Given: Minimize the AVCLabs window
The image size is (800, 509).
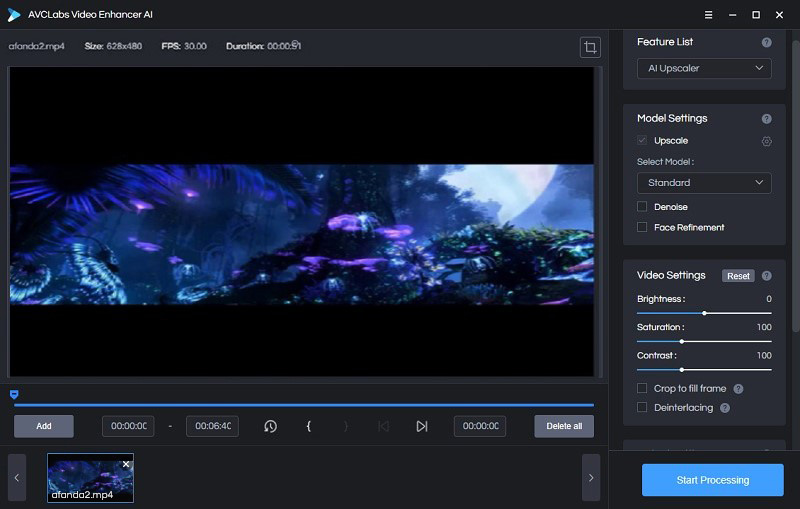Looking at the screenshot, I should click(x=732, y=15).
